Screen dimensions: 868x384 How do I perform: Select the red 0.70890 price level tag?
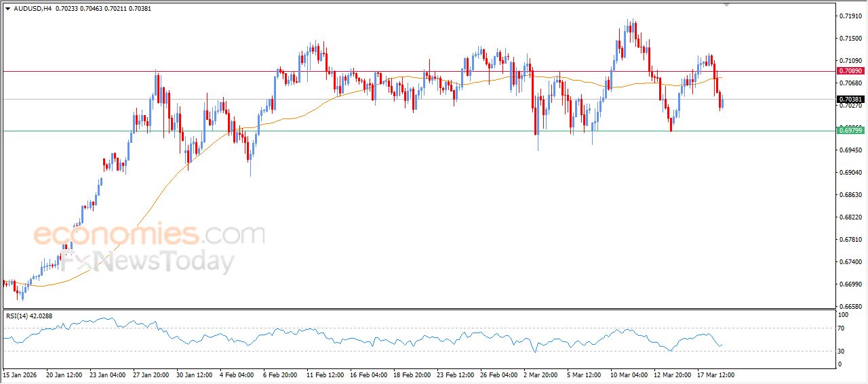850,70
